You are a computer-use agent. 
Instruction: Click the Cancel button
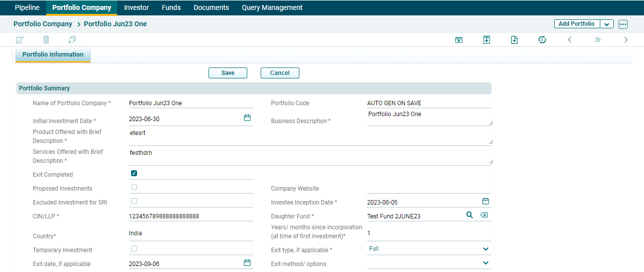[x=280, y=73]
